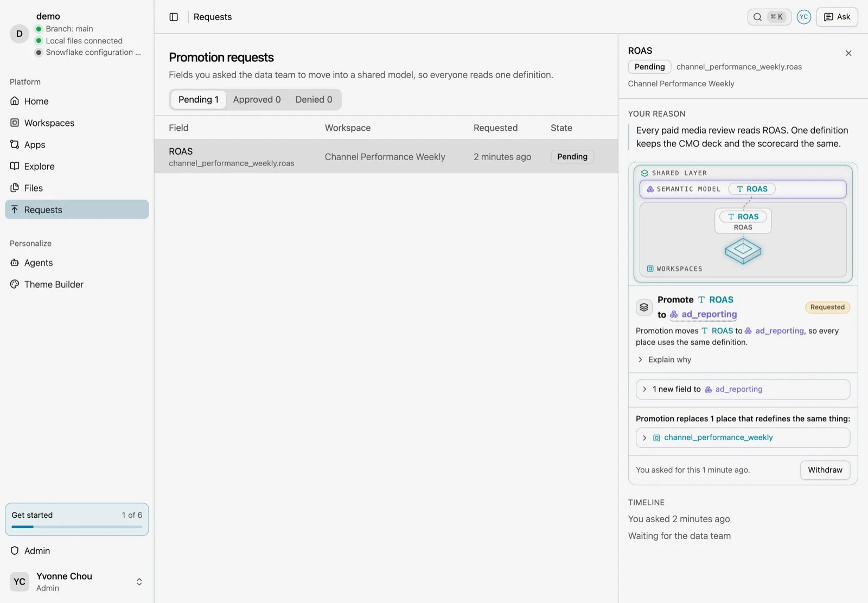Image resolution: width=868 pixels, height=603 pixels.
Task: Click the Requested status badge
Action: click(827, 307)
